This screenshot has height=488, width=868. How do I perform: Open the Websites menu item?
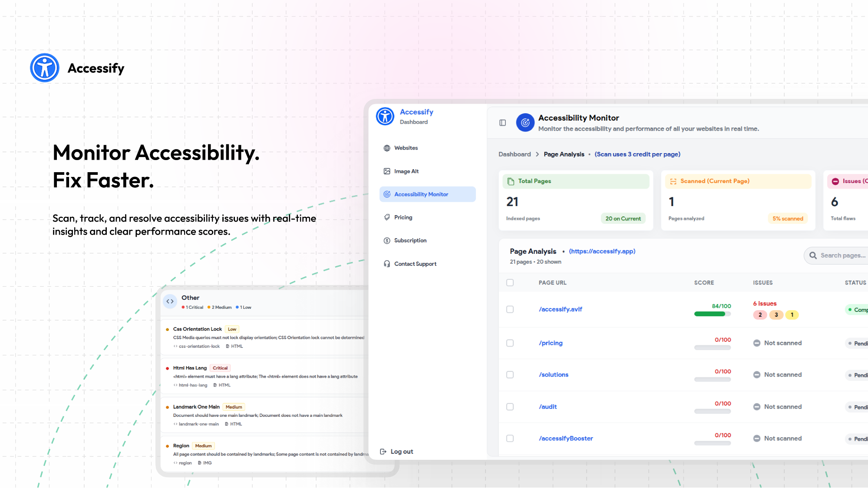pyautogui.click(x=427, y=148)
